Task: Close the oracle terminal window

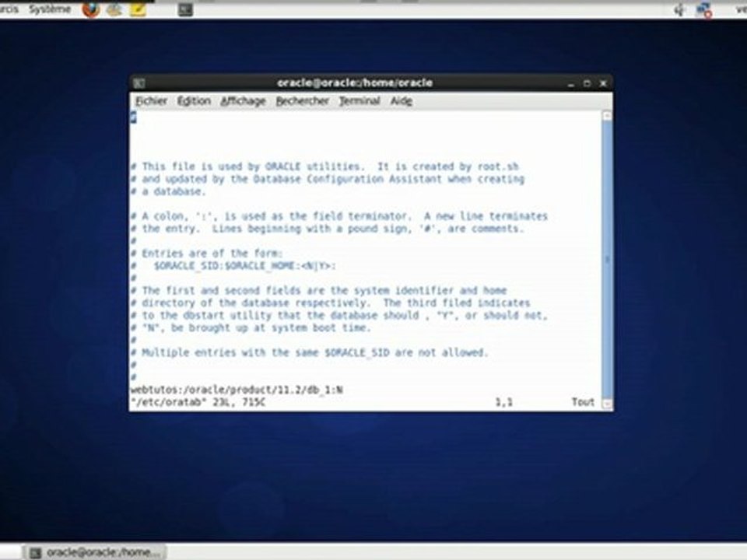Action: [603, 83]
